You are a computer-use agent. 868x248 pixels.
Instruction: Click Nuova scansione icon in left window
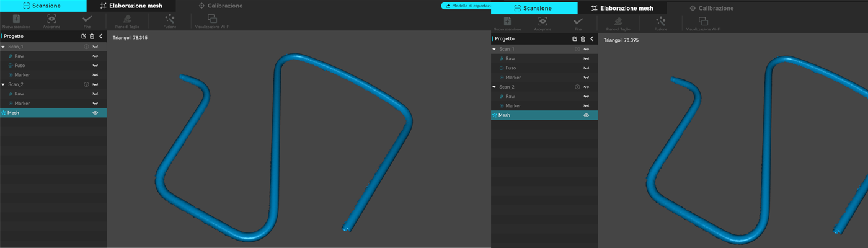(16, 21)
